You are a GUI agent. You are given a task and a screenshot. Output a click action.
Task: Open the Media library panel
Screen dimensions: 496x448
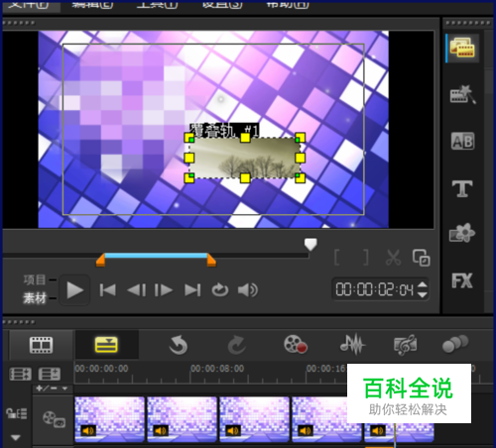[x=462, y=48]
